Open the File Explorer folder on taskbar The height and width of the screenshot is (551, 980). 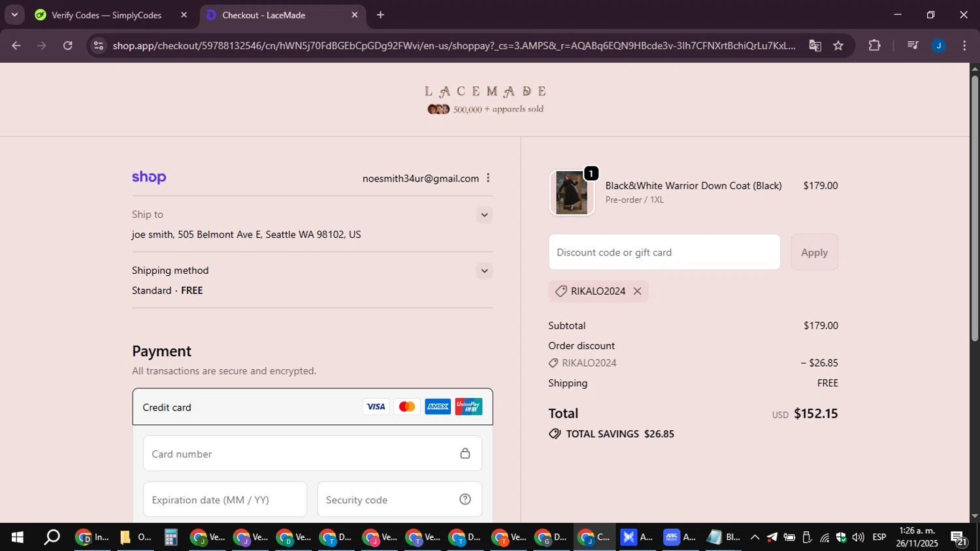click(135, 537)
